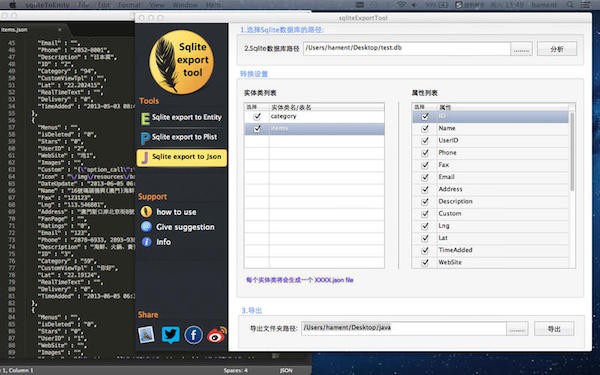Uncheck the UserID attribute checkbox
Screen dimensions: 600x375
(x=425, y=141)
